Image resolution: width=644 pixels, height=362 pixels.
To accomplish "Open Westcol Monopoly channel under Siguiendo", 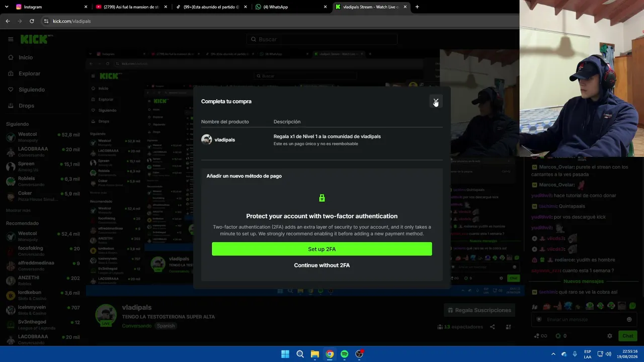I will (x=42, y=137).
